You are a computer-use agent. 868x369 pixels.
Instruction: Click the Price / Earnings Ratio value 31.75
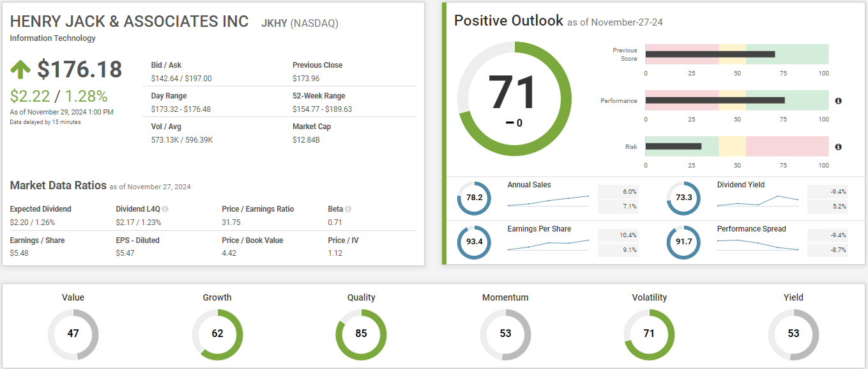pyautogui.click(x=231, y=223)
